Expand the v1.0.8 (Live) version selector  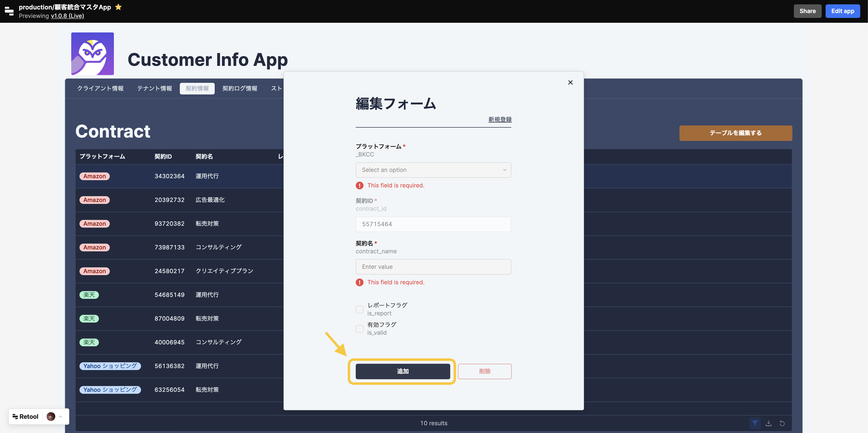click(67, 16)
